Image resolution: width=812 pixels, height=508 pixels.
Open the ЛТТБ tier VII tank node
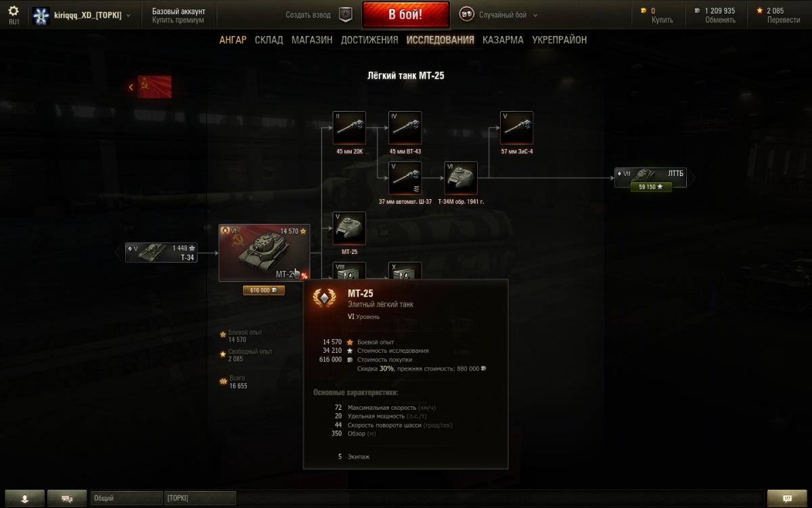650,177
